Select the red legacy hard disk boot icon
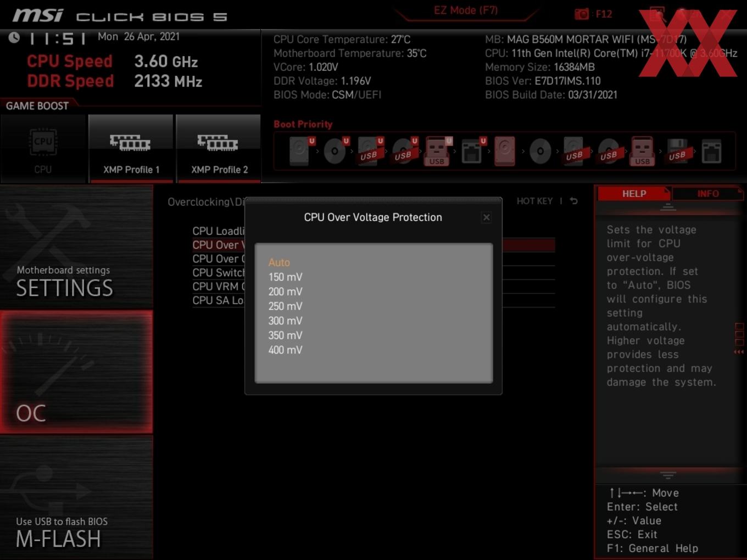Screen dimensions: 747x560 click(505, 151)
